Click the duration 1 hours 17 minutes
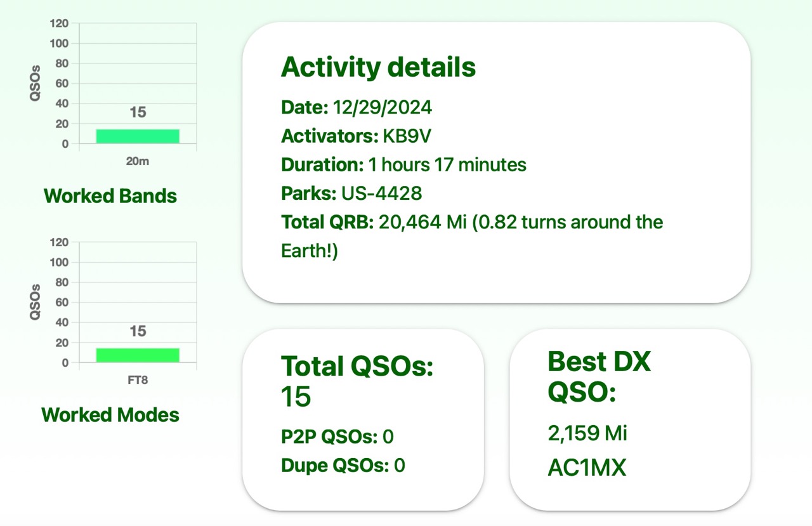Image resolution: width=812 pixels, height=526 pixels. 447,165
